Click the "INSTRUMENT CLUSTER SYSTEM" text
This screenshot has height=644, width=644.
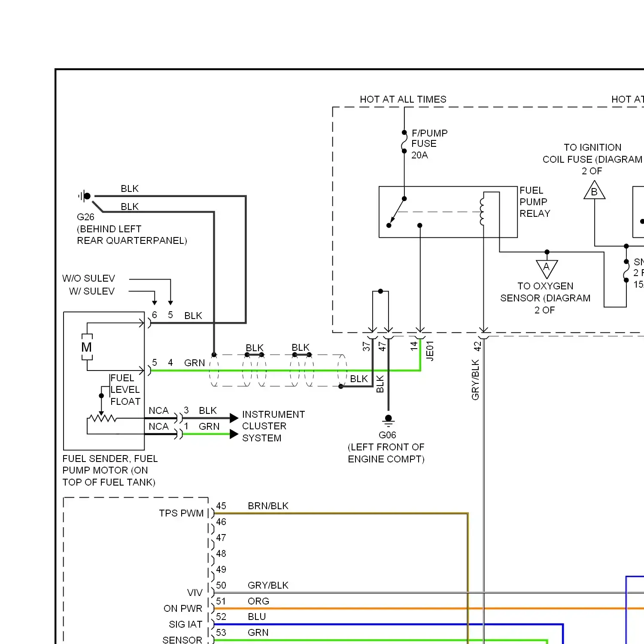[x=273, y=426]
